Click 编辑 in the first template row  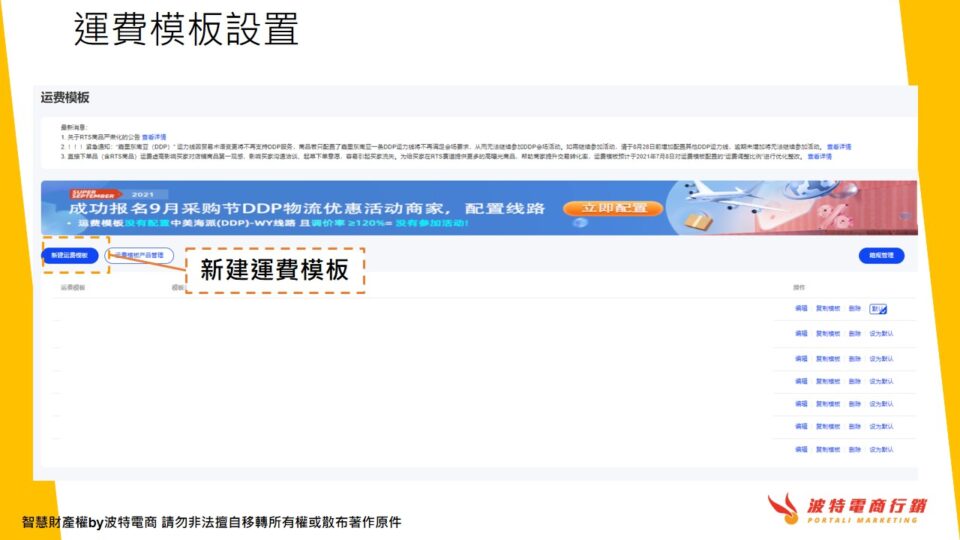(801, 309)
